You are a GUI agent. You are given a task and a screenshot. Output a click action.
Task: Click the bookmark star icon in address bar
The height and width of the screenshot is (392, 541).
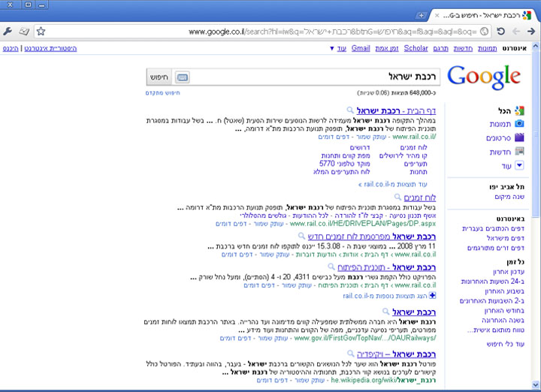[41, 32]
